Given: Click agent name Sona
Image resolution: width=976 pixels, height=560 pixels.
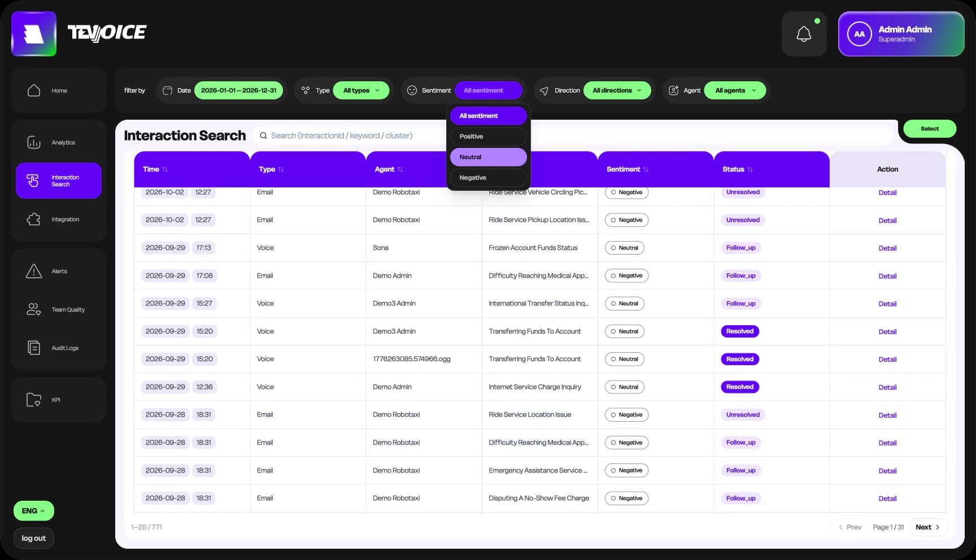Looking at the screenshot, I should click(381, 248).
